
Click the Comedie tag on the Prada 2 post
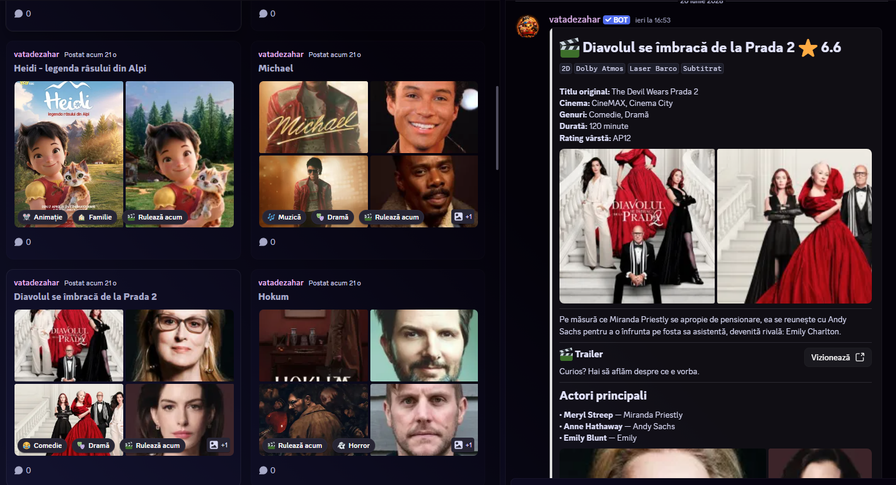pyautogui.click(x=43, y=446)
